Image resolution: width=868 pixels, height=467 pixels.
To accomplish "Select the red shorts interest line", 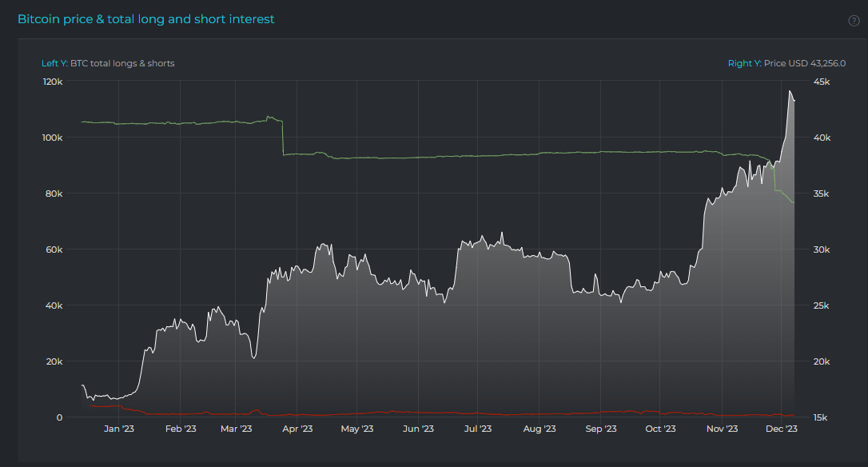I will [480, 413].
